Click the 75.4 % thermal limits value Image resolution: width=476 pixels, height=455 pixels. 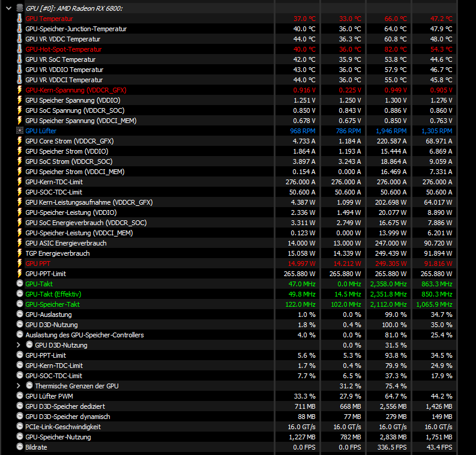396,386
